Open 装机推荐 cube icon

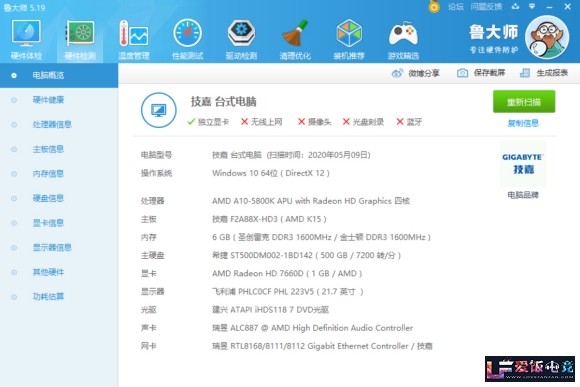pos(349,33)
